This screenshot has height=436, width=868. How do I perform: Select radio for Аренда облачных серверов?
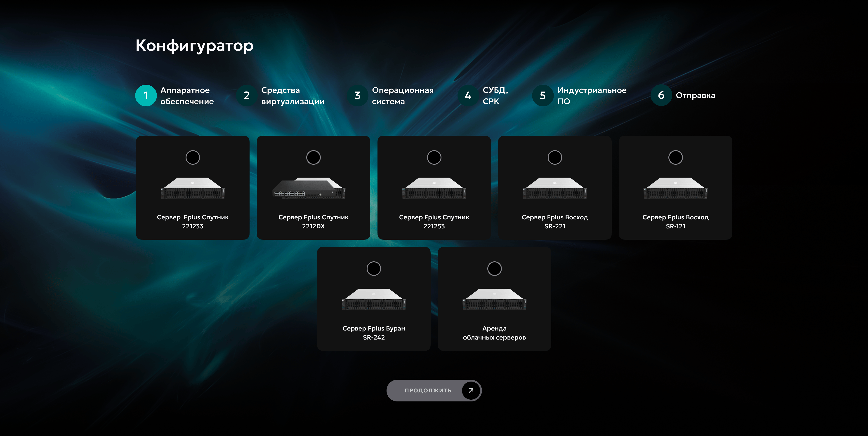tap(494, 268)
